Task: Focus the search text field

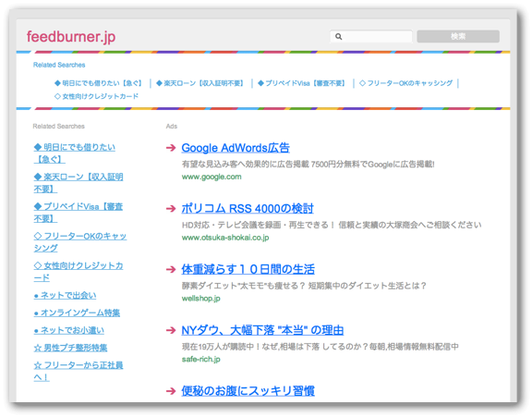Action: [x=371, y=36]
